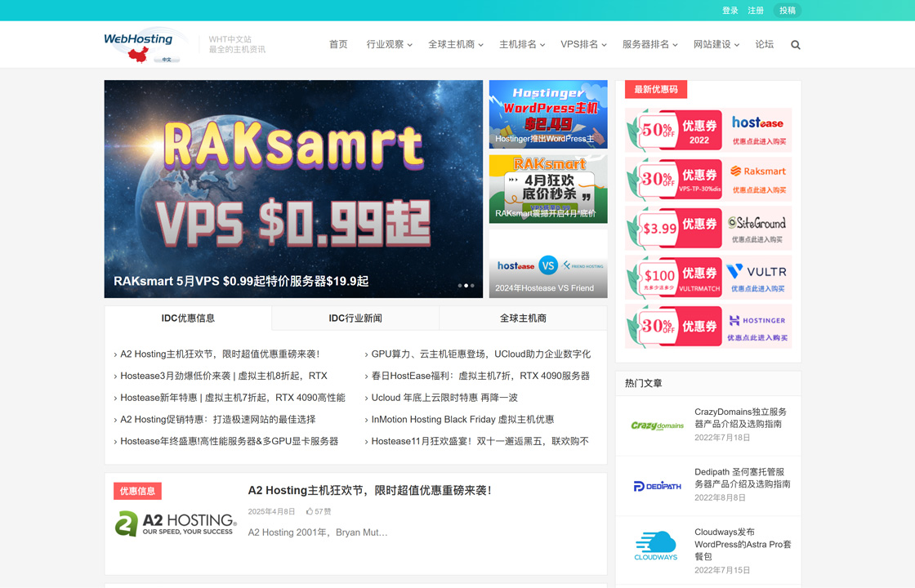This screenshot has width=915, height=588.
Task: Open Cloudways发布WordPress Astra Pro article title
Action: pyautogui.click(x=743, y=544)
